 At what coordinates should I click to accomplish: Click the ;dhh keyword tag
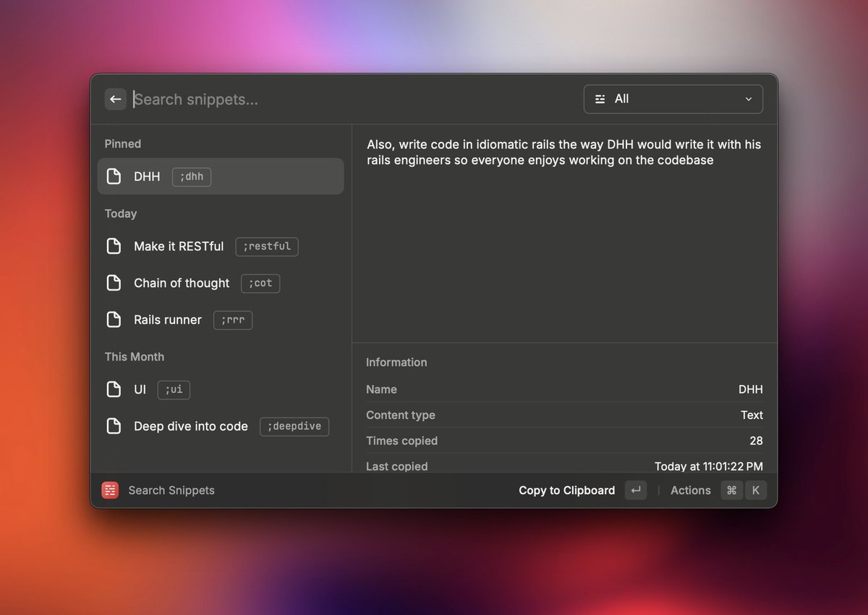pyautogui.click(x=192, y=177)
